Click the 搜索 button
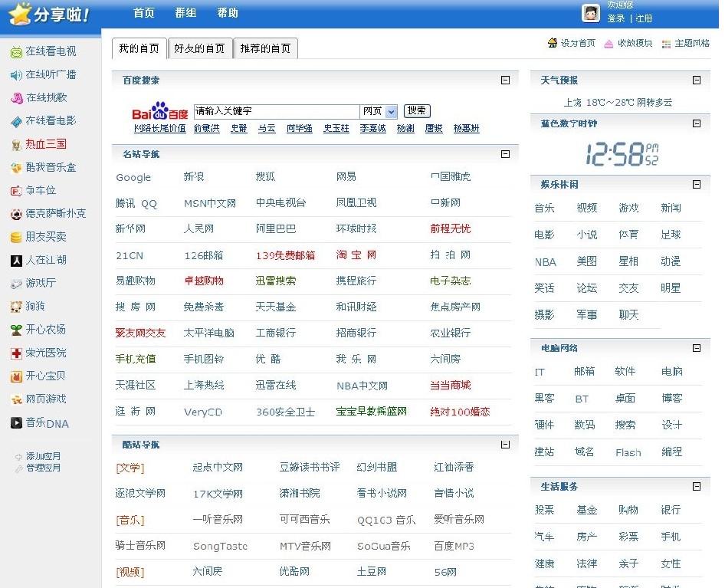 click(417, 110)
